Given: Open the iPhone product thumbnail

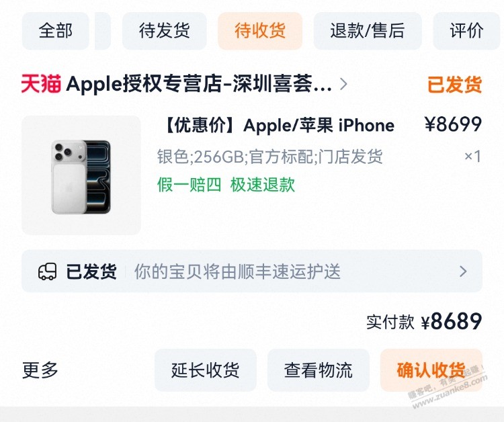Looking at the screenshot, I should 81,175.
